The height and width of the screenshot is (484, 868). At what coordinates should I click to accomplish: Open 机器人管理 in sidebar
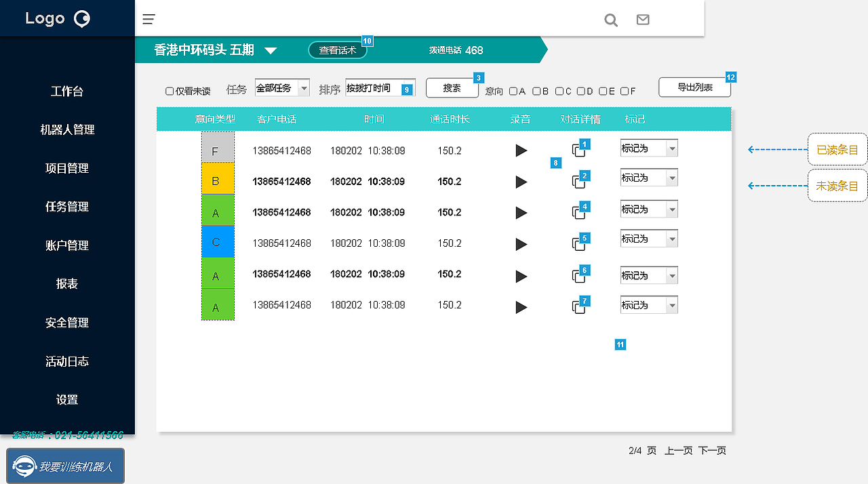[67, 130]
